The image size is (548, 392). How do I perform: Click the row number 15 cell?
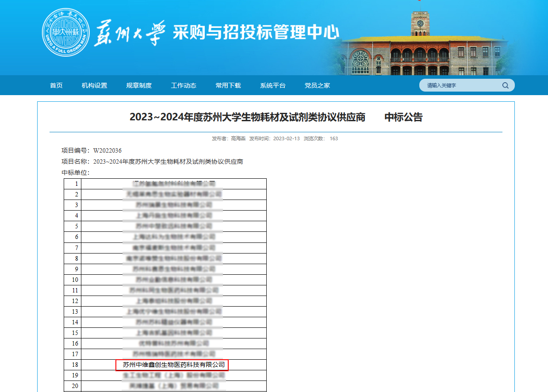pyautogui.click(x=73, y=333)
